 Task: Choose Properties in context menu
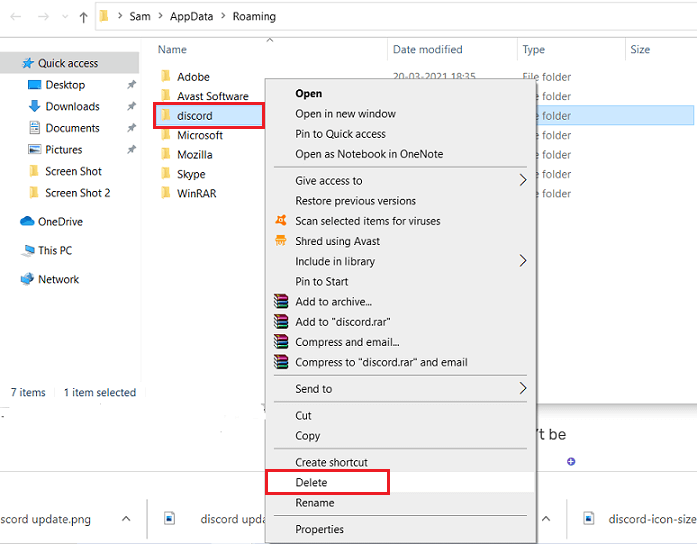click(x=320, y=530)
